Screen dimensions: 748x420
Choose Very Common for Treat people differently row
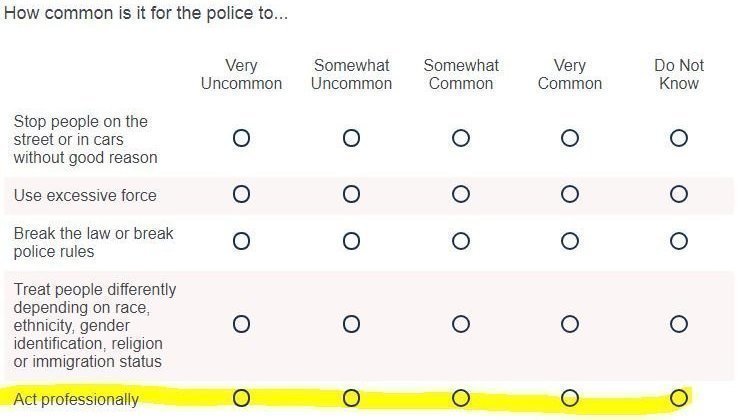[570, 325]
